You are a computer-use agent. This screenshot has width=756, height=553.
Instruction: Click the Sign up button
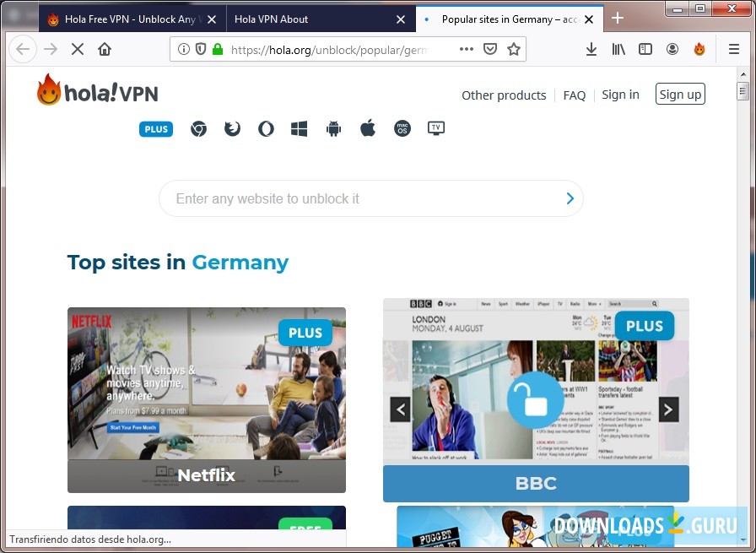coord(680,94)
